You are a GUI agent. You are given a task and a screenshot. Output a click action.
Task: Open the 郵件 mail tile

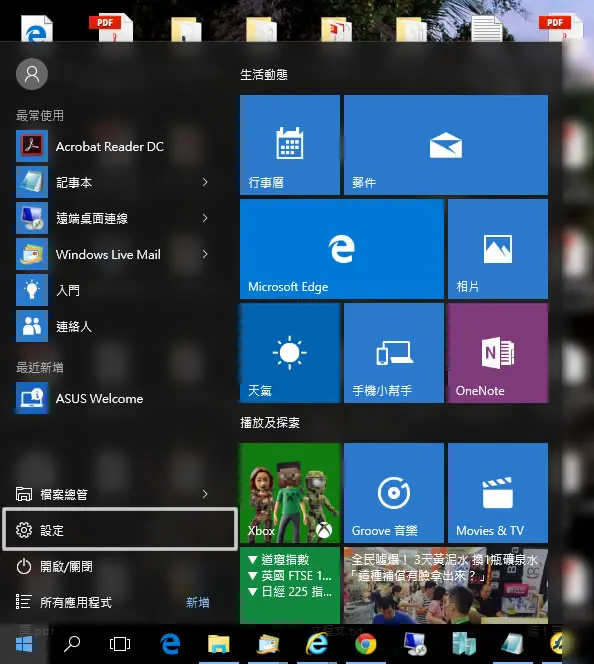pyautogui.click(x=446, y=145)
